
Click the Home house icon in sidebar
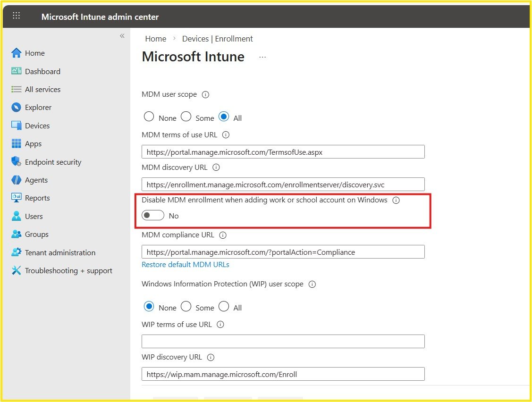(16, 53)
